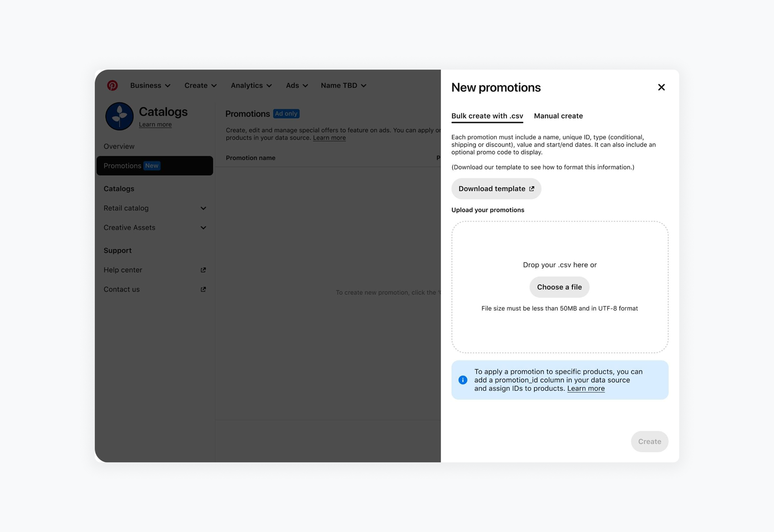Open the Analytics dropdown menu

[x=251, y=85]
